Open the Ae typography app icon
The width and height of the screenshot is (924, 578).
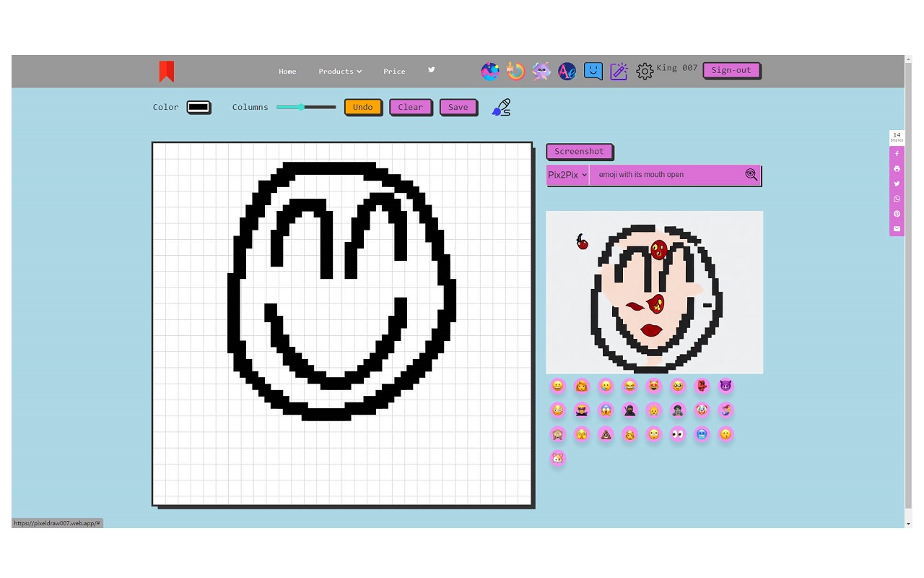[567, 71]
